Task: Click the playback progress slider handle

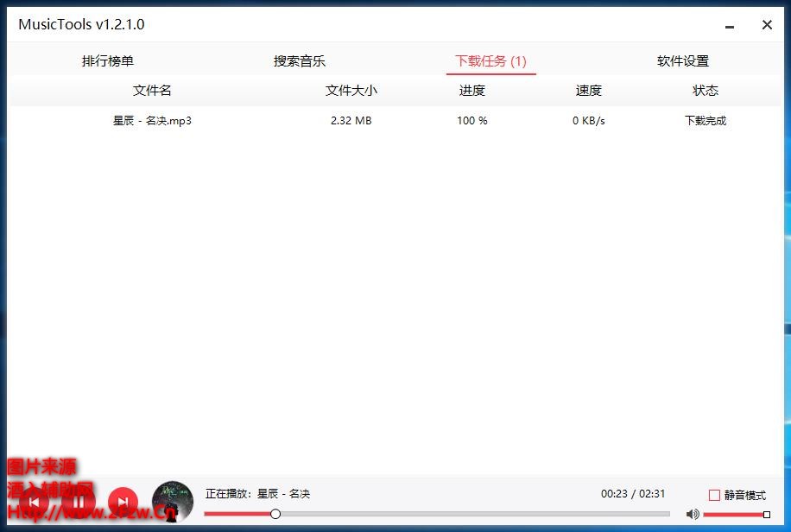Action: tap(275, 514)
